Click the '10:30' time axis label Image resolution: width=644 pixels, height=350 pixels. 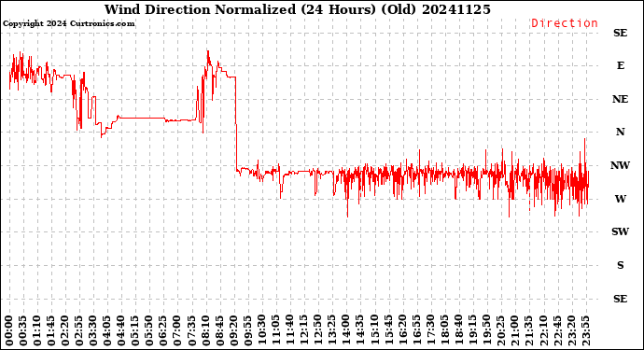(x=261, y=330)
